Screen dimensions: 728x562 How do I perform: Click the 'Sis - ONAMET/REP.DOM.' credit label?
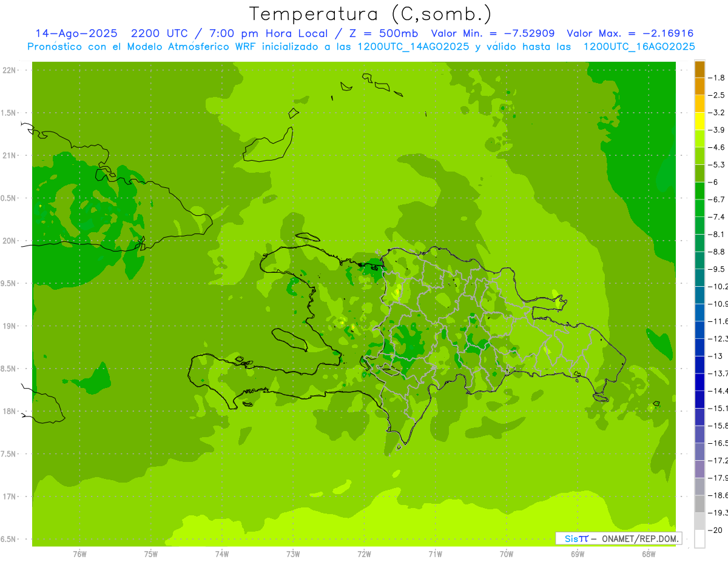619,538
